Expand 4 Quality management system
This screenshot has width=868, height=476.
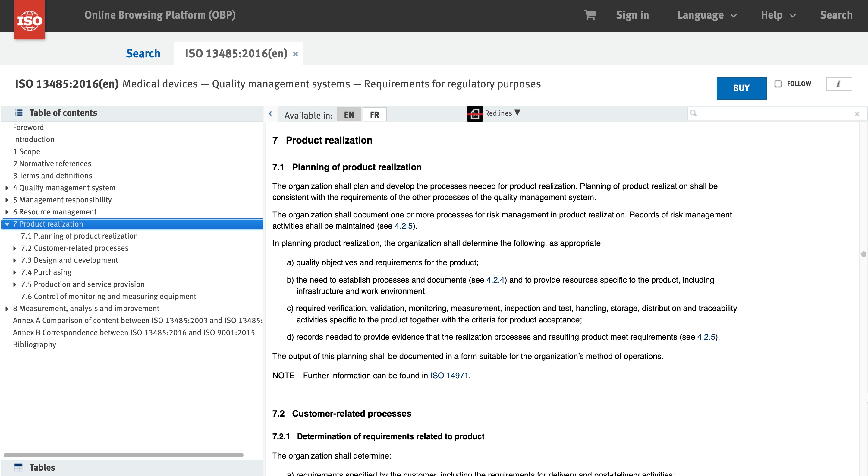click(x=7, y=188)
